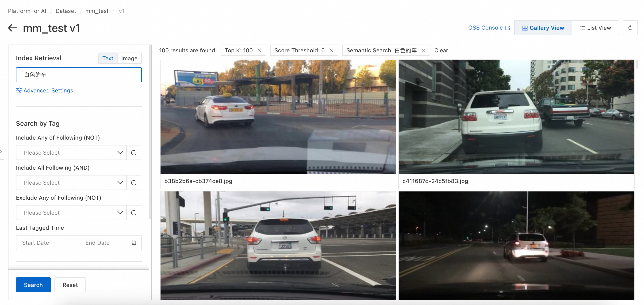This screenshot has width=644, height=305.
Task: Open the Exclude Any of Following dropdown
Action: 71,213
